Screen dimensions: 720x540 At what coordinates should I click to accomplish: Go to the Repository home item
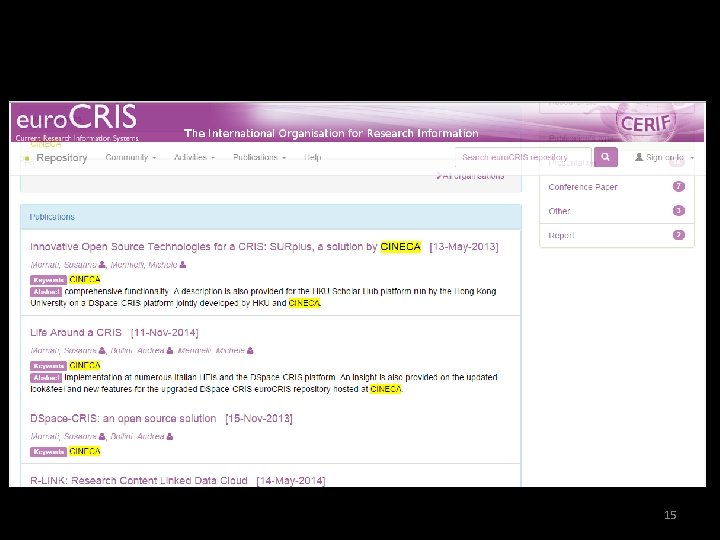point(62,158)
